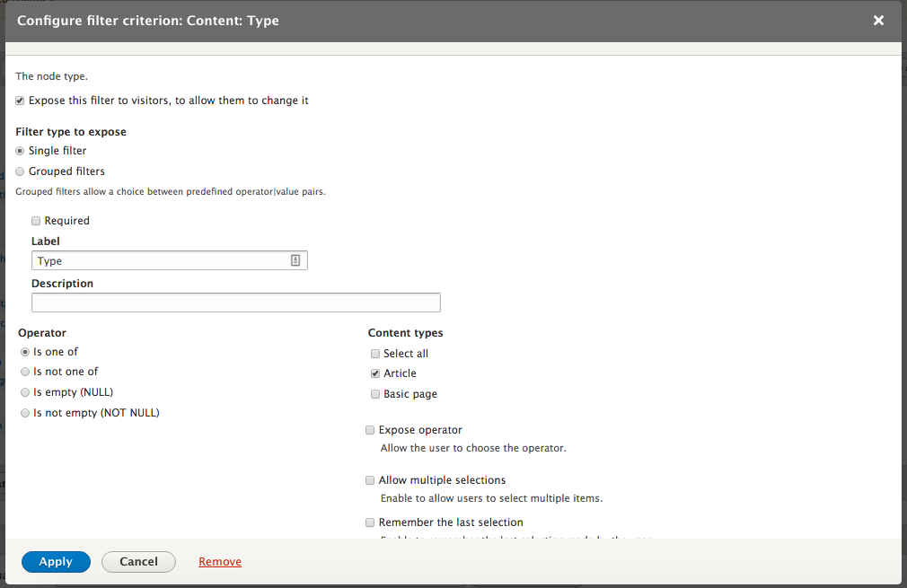Click into the Label text field
Image resolution: width=907 pixels, height=588 pixels.
click(162, 260)
